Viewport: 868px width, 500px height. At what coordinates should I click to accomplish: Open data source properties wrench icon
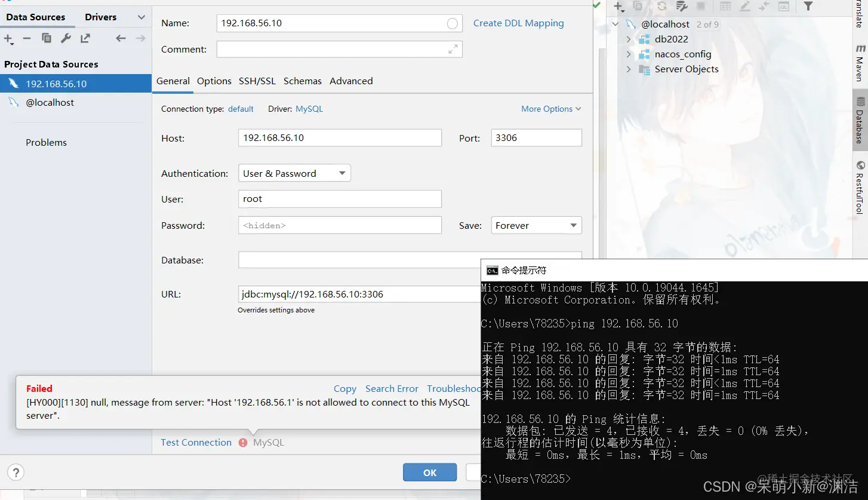(66, 38)
